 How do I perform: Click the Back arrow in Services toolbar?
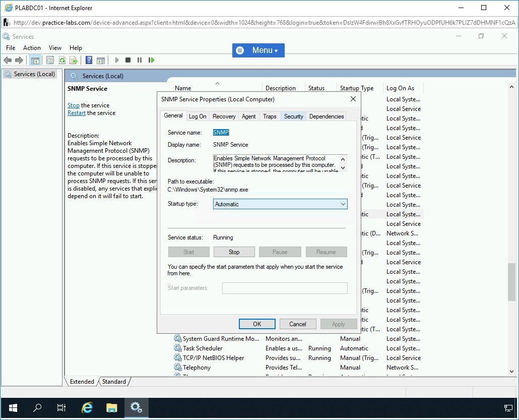pos(7,60)
